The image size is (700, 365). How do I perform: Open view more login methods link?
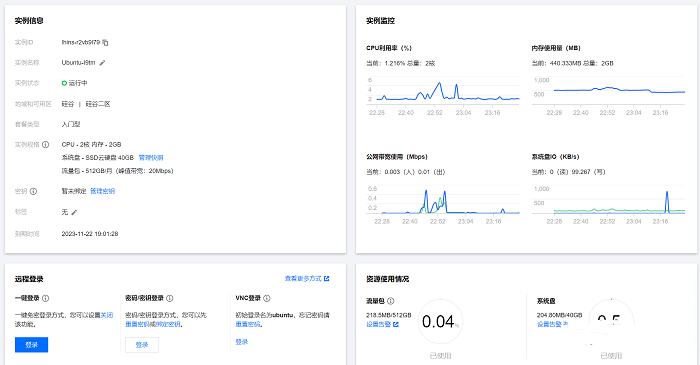click(x=303, y=278)
